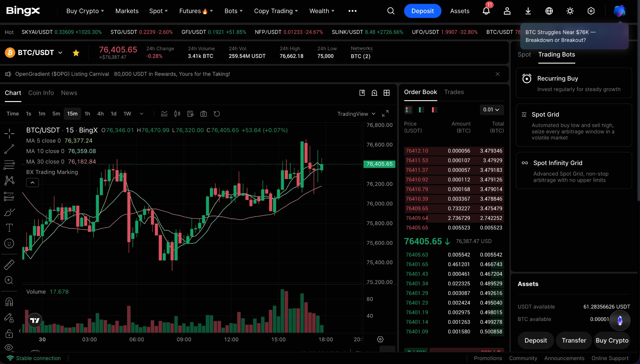Switch to Coin Info tab
Viewport: 640px width, 364px height.
click(41, 93)
